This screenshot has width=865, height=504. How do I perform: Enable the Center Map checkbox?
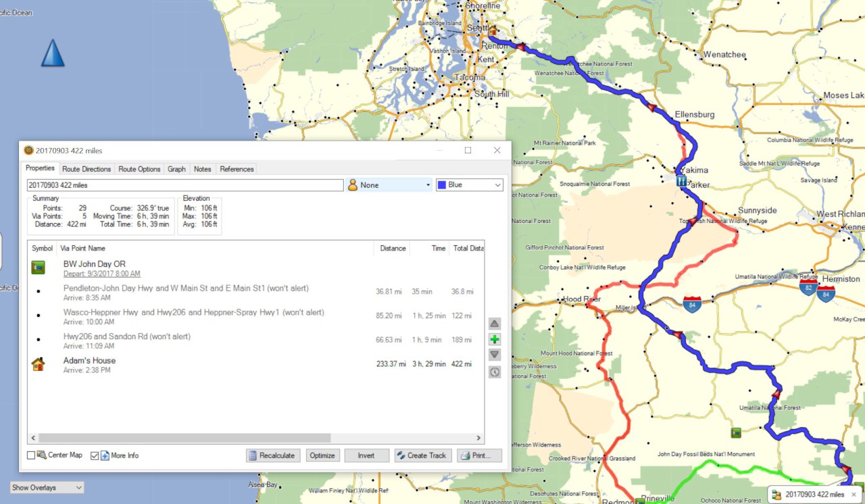(31, 455)
